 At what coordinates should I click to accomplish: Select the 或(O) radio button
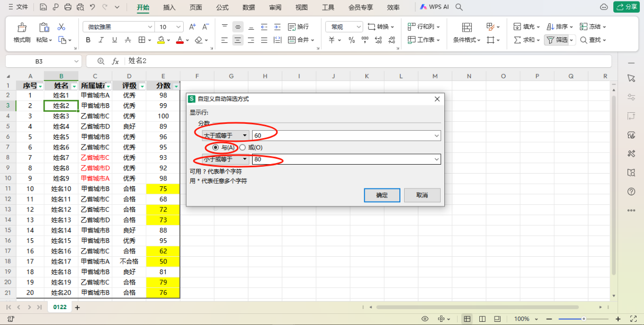[251, 148]
